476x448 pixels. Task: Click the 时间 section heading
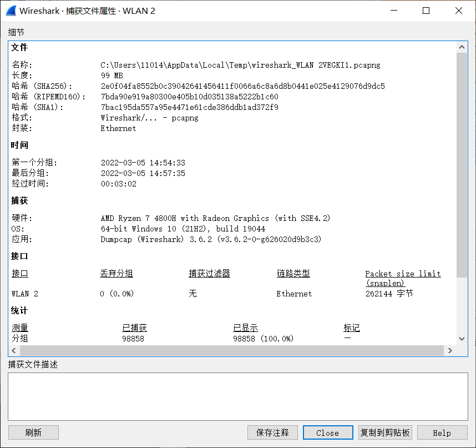tap(19, 145)
